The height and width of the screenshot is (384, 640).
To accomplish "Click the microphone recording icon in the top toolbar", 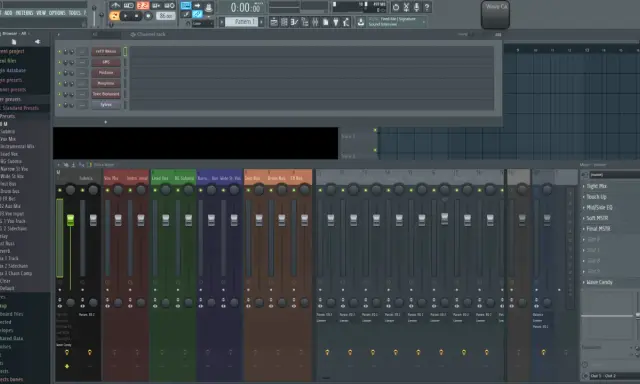I will [416, 7].
